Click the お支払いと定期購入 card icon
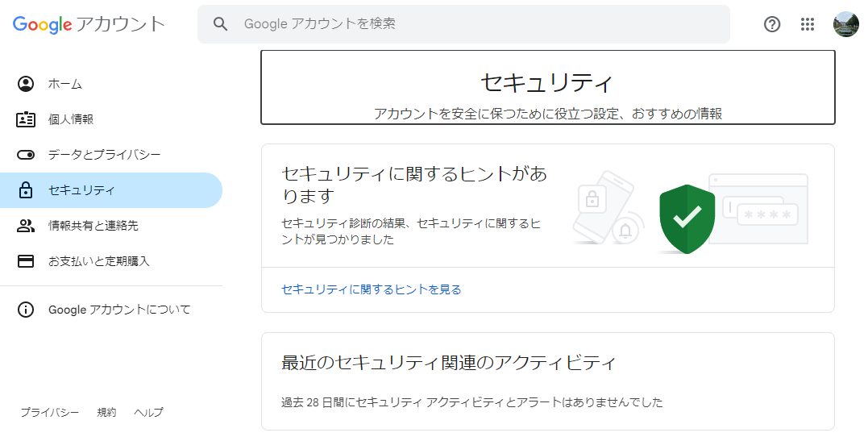 tap(26, 261)
